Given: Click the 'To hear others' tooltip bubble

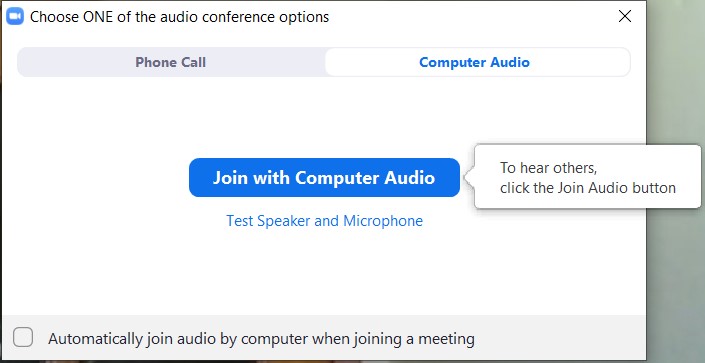Looking at the screenshot, I should pos(587,177).
